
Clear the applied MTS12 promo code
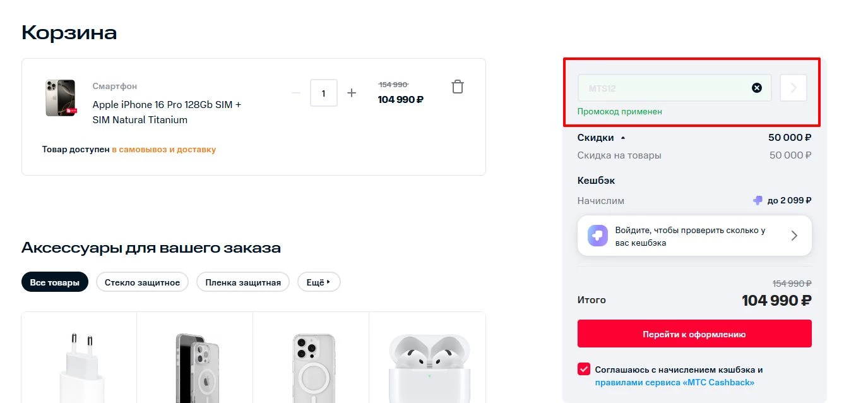(x=756, y=88)
